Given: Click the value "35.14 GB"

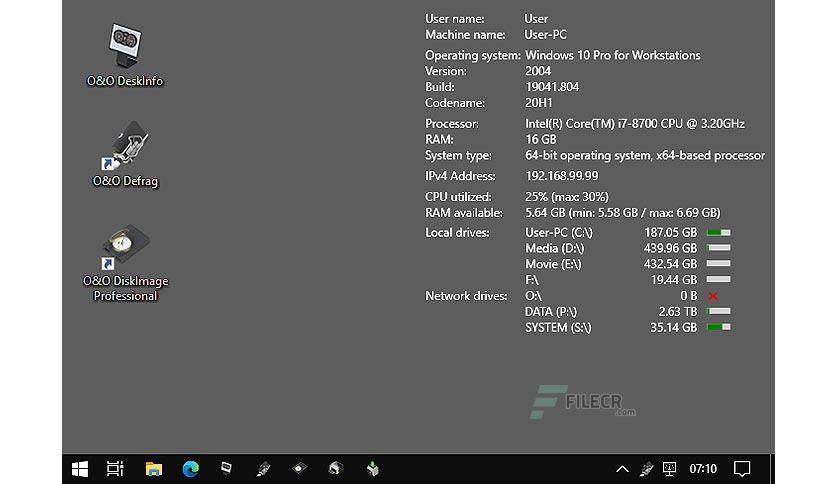Looking at the screenshot, I should click(x=673, y=328).
